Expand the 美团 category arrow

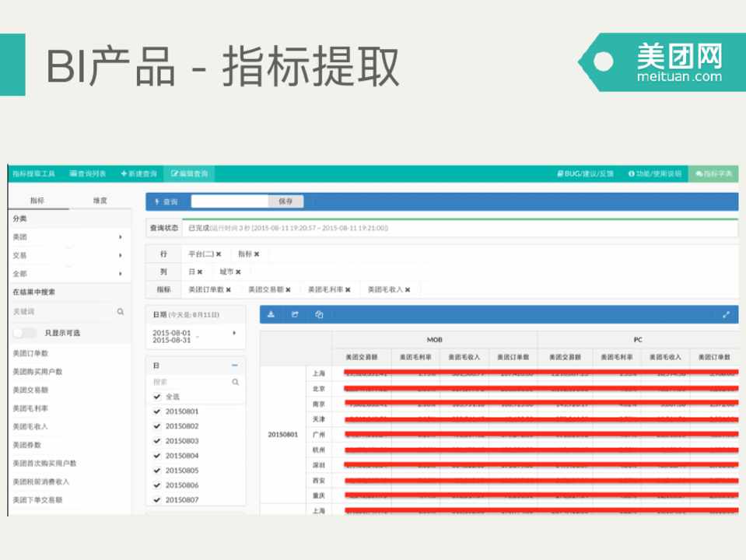(x=120, y=237)
